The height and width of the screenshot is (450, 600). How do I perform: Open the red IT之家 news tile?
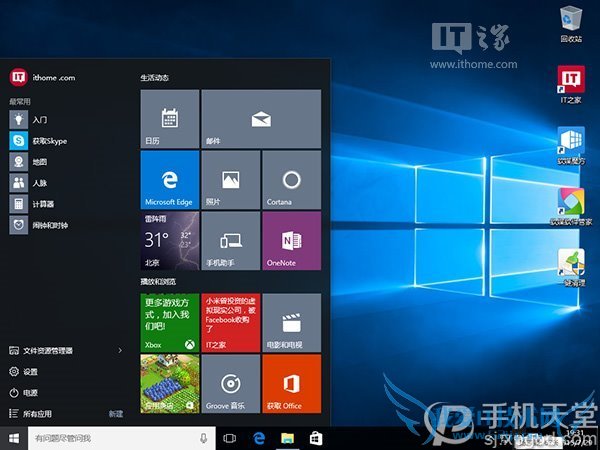[x=231, y=323]
